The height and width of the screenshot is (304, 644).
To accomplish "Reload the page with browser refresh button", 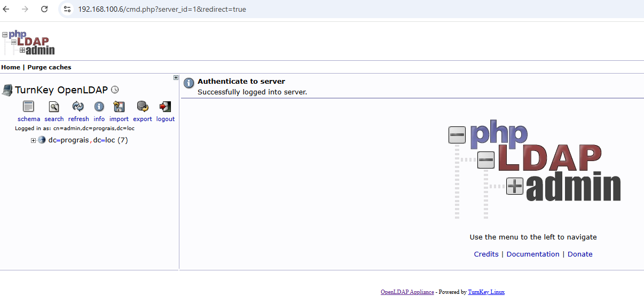I will coord(44,9).
